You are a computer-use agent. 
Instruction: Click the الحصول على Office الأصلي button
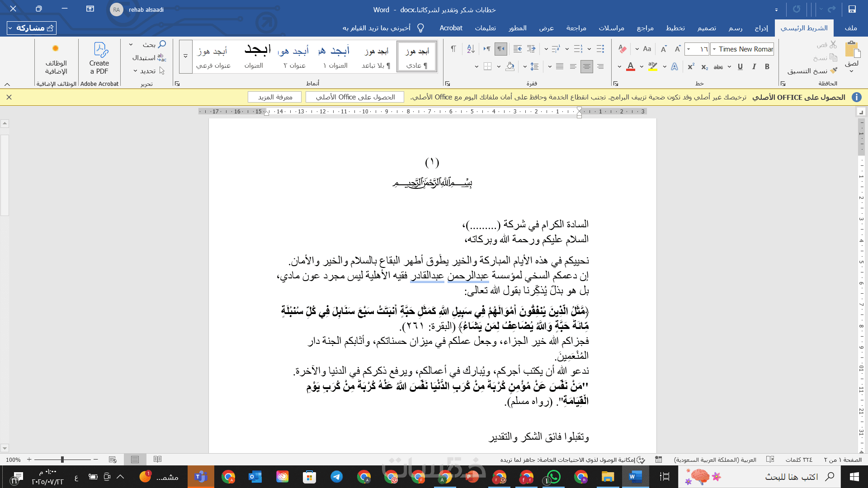pos(355,97)
